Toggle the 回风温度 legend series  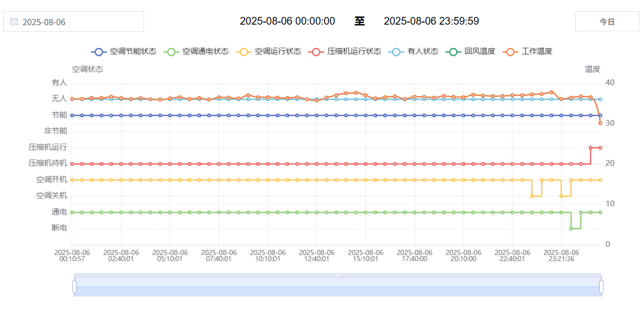point(471,51)
